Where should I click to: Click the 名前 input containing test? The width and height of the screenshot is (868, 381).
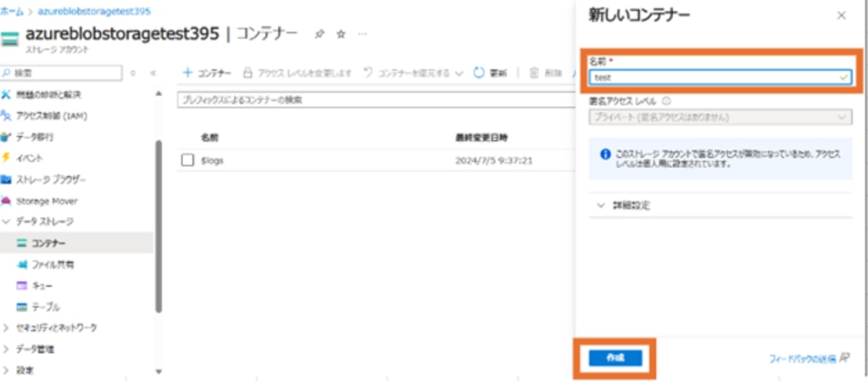point(721,77)
